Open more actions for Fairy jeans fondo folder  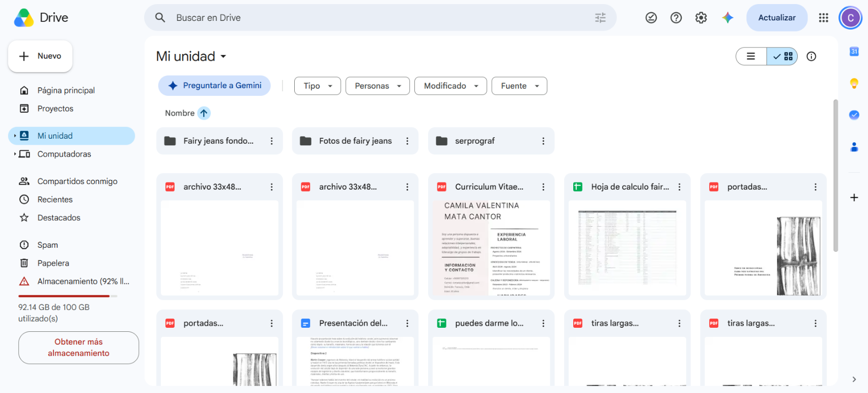[271, 141]
